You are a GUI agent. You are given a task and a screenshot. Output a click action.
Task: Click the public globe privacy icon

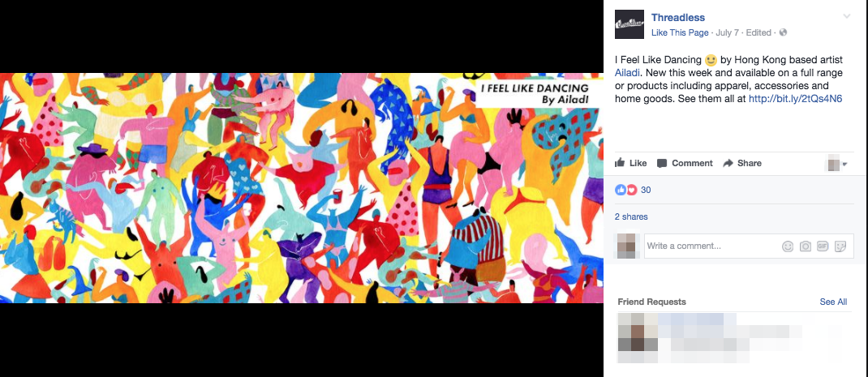[783, 32]
